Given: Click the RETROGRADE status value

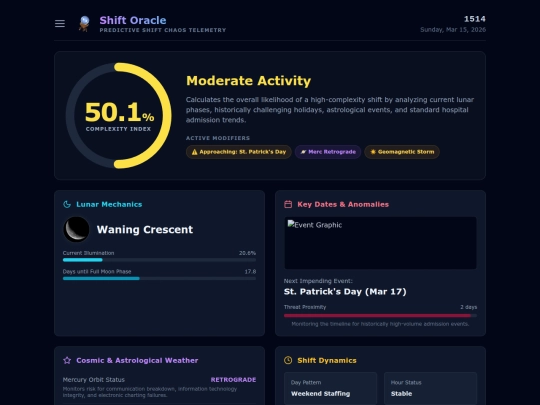Looking at the screenshot, I should coord(233,380).
